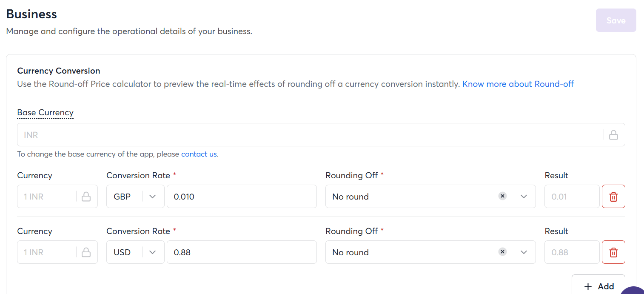Screen dimensions: 644x294
Task: Edit the USD conversion rate 0.88 field
Action: [242, 252]
